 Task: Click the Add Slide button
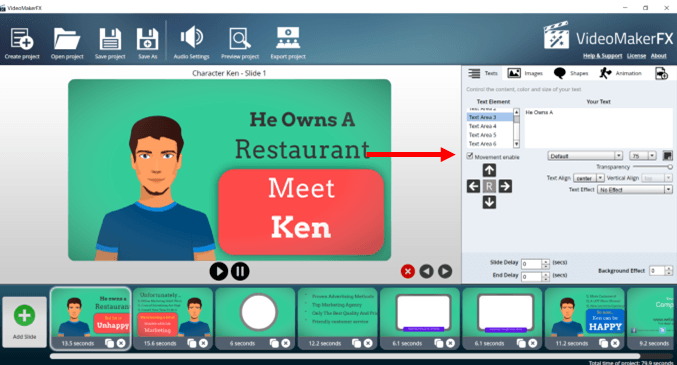click(x=24, y=322)
